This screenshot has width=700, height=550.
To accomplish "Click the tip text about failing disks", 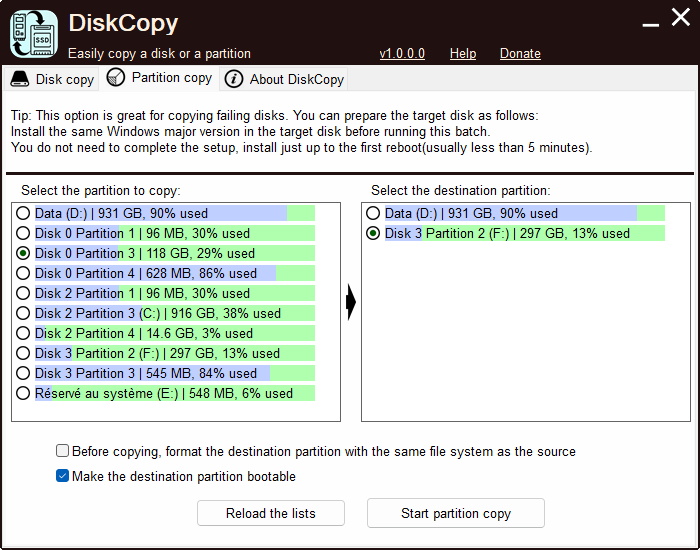I will tap(302, 132).
